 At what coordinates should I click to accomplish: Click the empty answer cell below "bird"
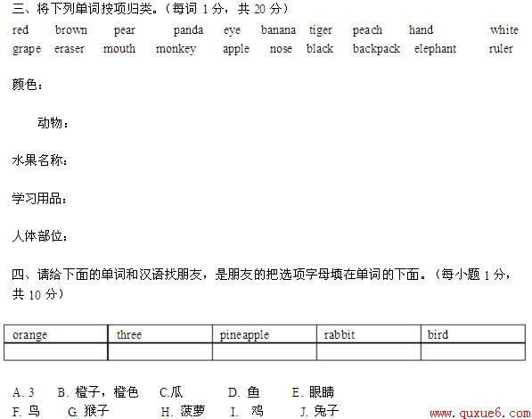(473, 352)
